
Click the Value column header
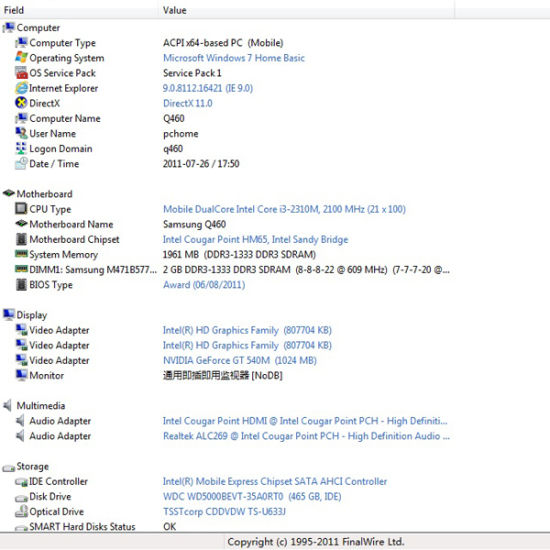click(306, 10)
